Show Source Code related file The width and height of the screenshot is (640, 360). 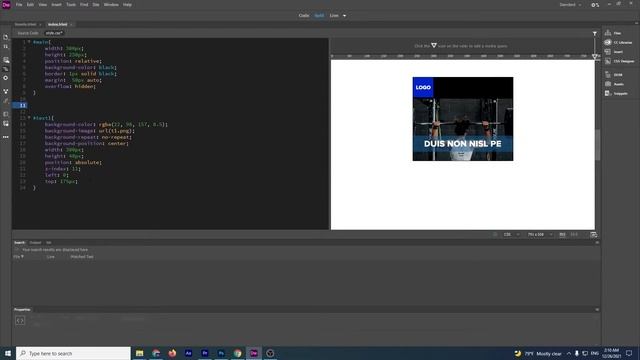click(28, 33)
